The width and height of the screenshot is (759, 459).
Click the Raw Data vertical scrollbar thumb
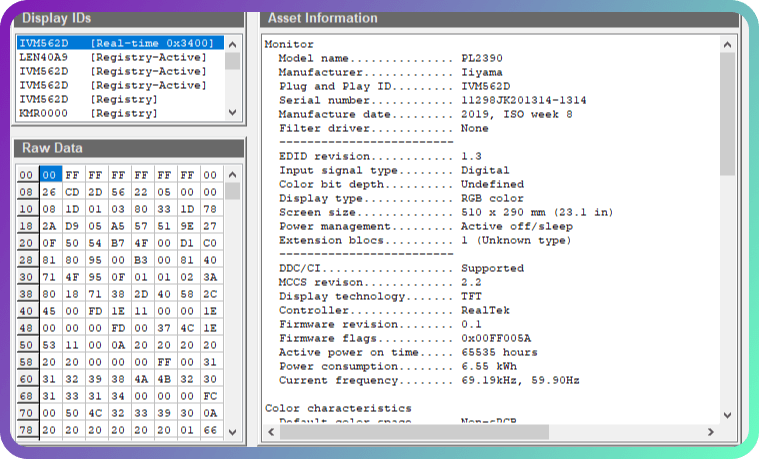click(232, 191)
